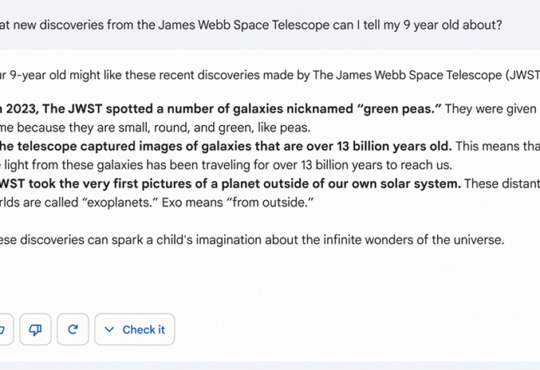Click the bold green peas galaxies statement
Image resolution: width=540 pixels, height=370 pixels.
tap(221, 109)
